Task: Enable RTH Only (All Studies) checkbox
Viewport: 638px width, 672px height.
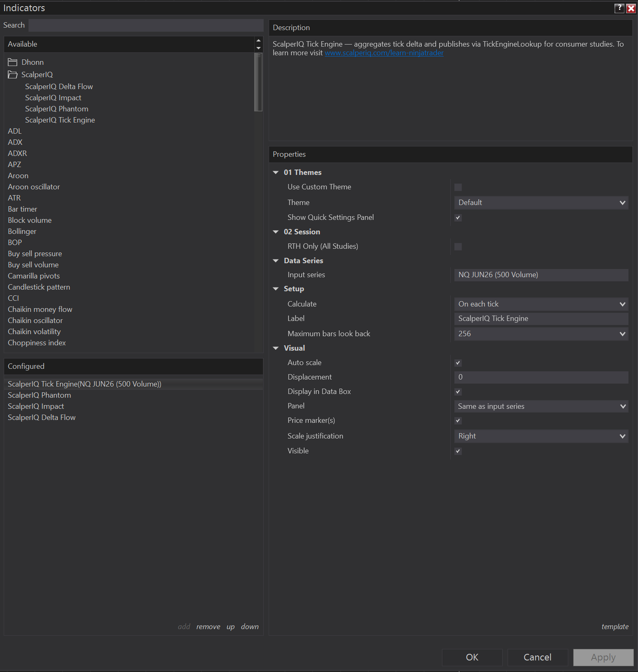Action: [x=458, y=247]
